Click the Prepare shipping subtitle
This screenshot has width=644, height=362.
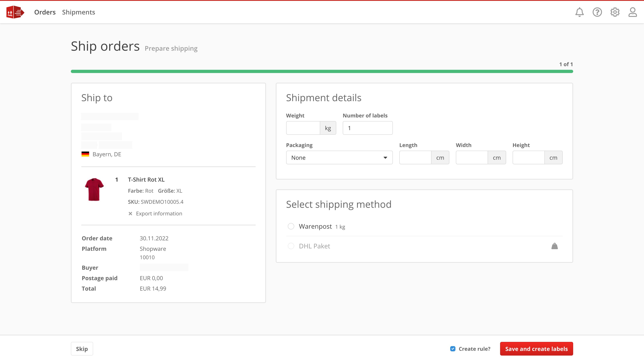pos(171,48)
